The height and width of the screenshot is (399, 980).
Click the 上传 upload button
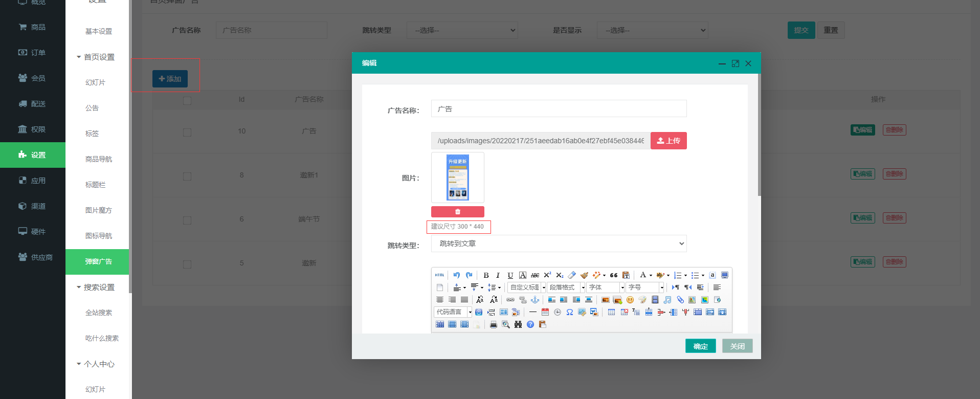coord(669,141)
